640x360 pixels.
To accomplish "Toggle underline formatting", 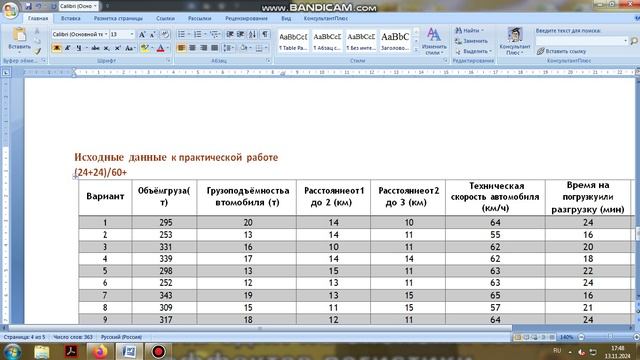I will [78, 48].
